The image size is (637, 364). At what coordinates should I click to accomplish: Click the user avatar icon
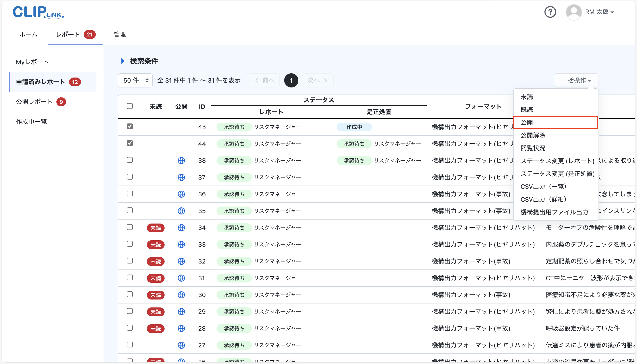(574, 12)
